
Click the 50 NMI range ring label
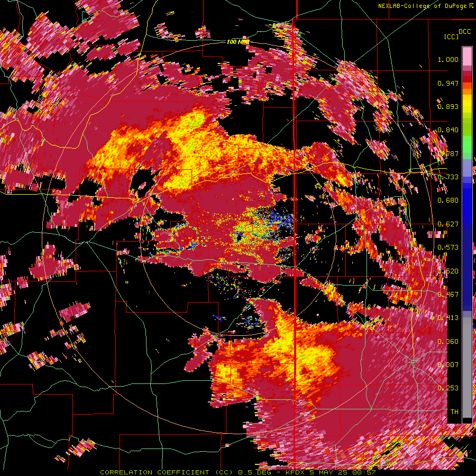point(237,139)
